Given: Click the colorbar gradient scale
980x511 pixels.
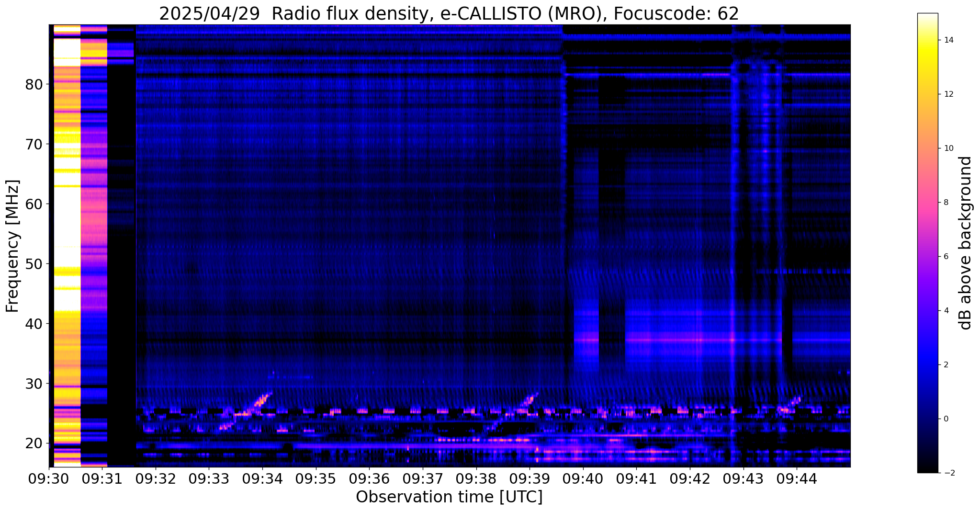Looking at the screenshot, I should [927, 243].
